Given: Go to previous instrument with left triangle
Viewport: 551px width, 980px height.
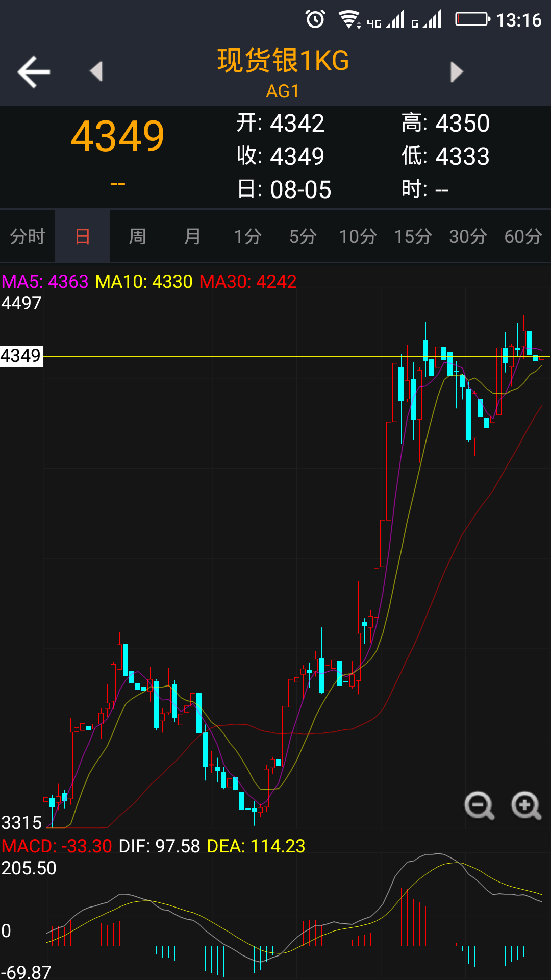Looking at the screenshot, I should tap(96, 71).
